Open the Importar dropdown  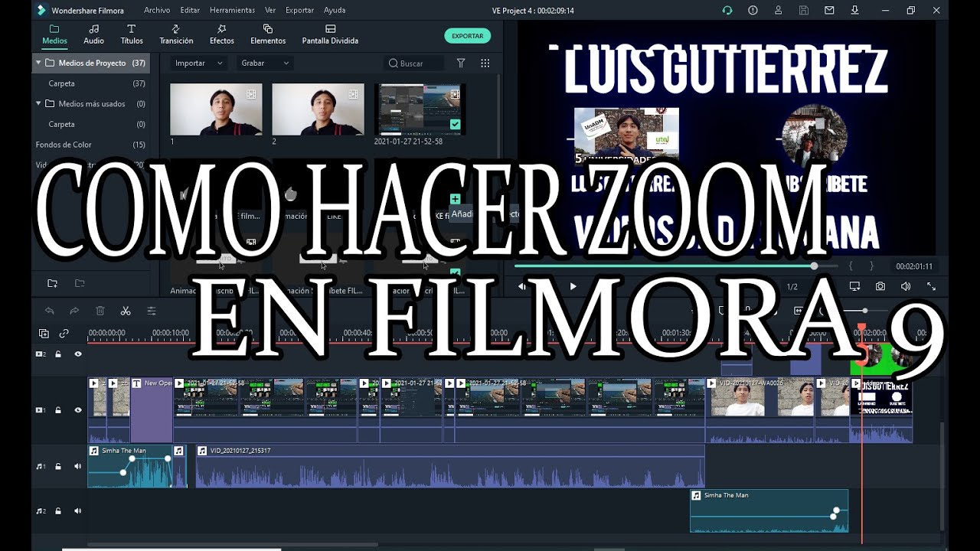click(x=198, y=63)
